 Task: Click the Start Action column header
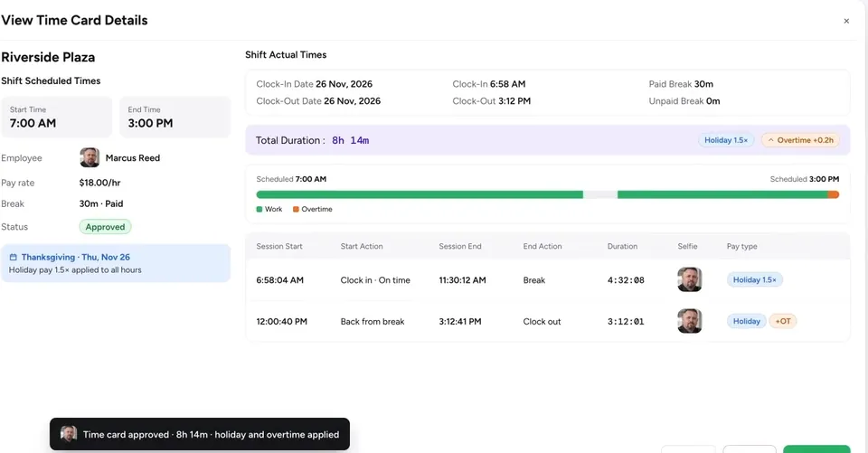(x=362, y=247)
